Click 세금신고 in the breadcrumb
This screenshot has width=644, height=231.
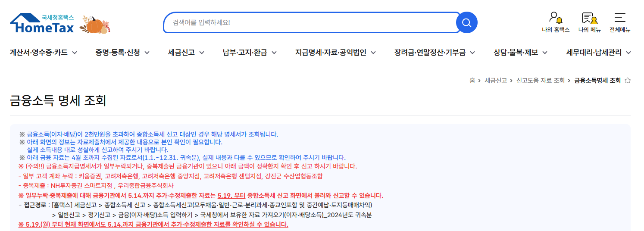(496, 81)
